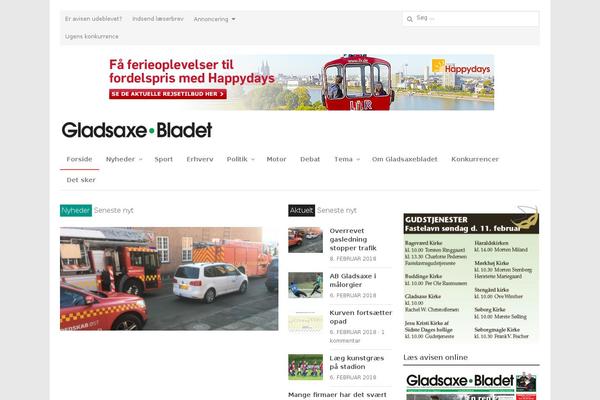Open thumbnail for 'Læg kunstgræs på stadion'
The width and height of the screenshot is (600, 400).
pyautogui.click(x=305, y=367)
